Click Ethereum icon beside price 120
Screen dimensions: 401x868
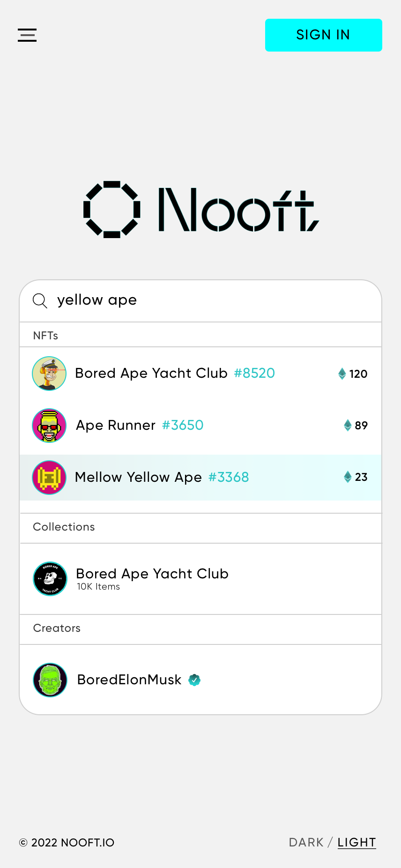(x=342, y=374)
